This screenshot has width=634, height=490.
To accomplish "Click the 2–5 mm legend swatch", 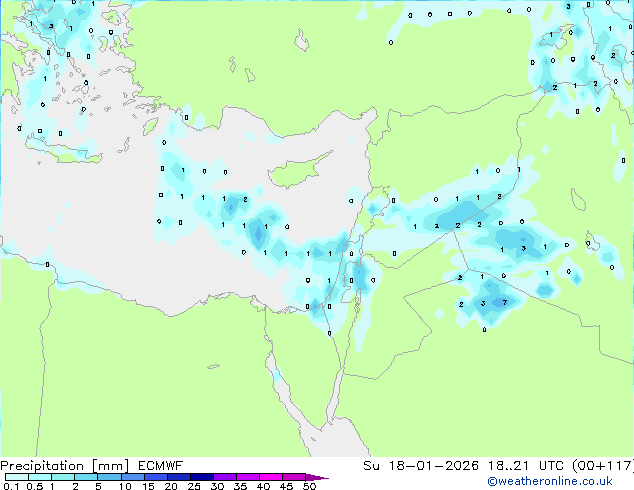I will coord(86,477).
